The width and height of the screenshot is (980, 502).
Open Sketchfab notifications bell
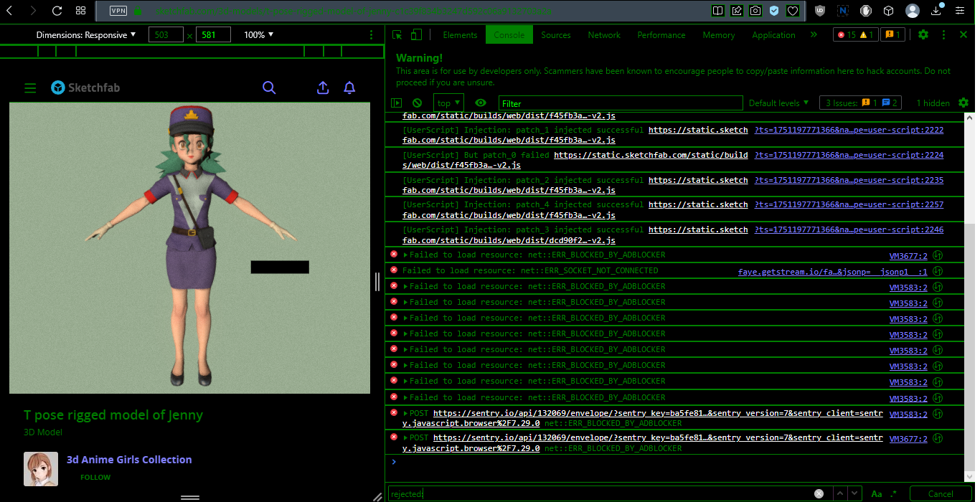coord(349,87)
